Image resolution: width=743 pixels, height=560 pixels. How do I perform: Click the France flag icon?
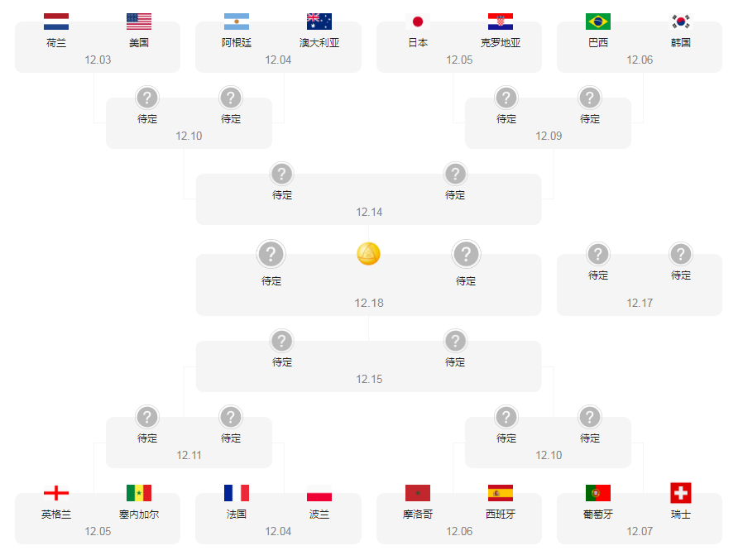237,493
